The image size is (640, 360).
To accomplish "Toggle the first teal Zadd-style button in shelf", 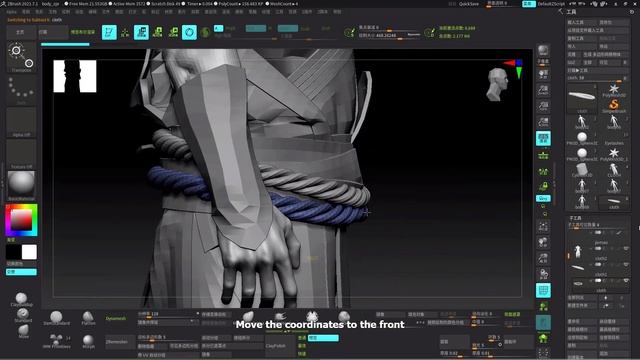I will [x=256, y=28].
